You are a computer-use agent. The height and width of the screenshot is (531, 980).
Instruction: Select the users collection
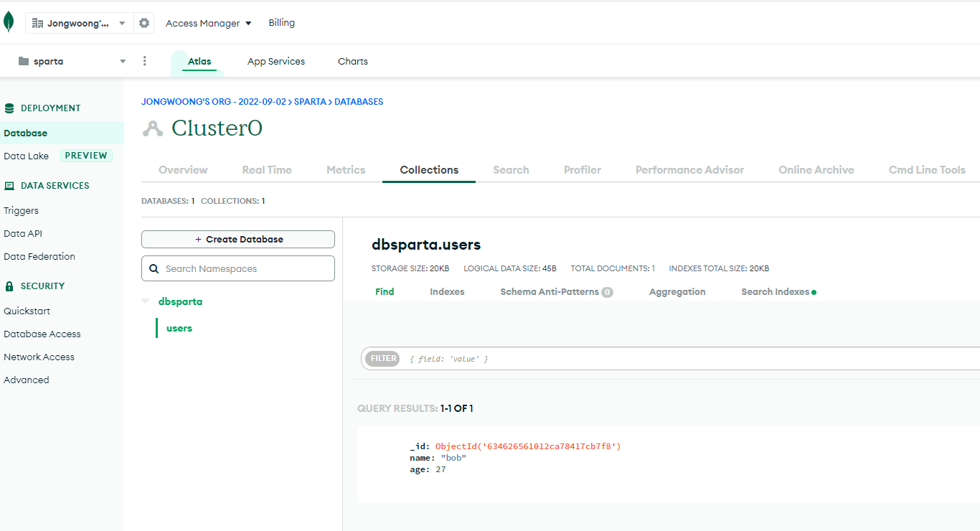179,329
